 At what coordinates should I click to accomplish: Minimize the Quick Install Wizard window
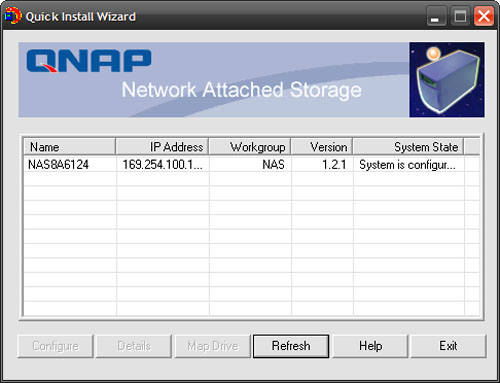(436, 16)
